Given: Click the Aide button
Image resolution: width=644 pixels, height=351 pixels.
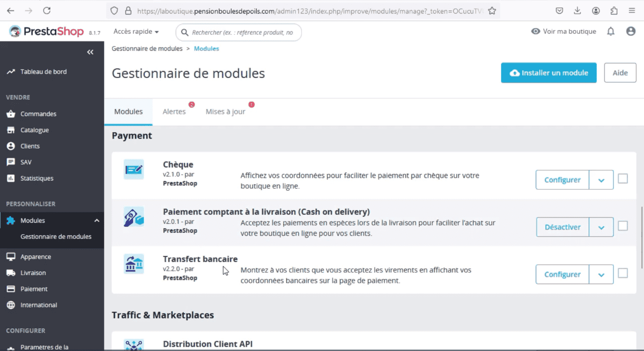Looking at the screenshot, I should point(620,73).
